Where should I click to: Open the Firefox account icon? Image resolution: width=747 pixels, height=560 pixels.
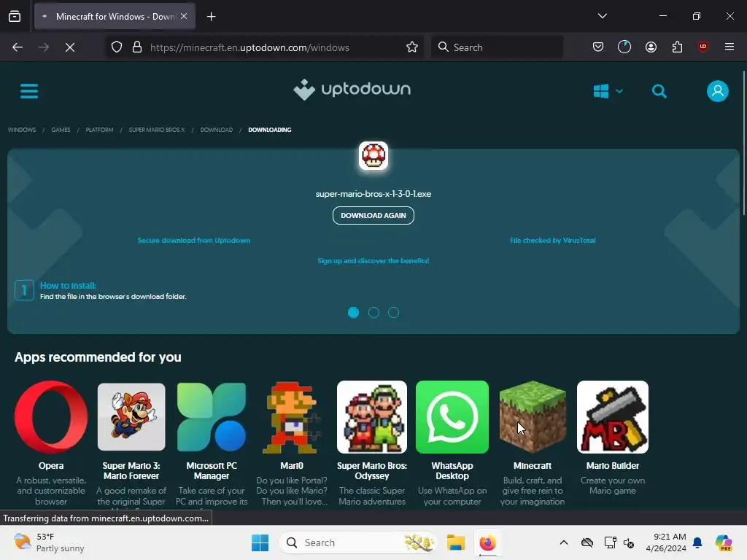click(651, 47)
